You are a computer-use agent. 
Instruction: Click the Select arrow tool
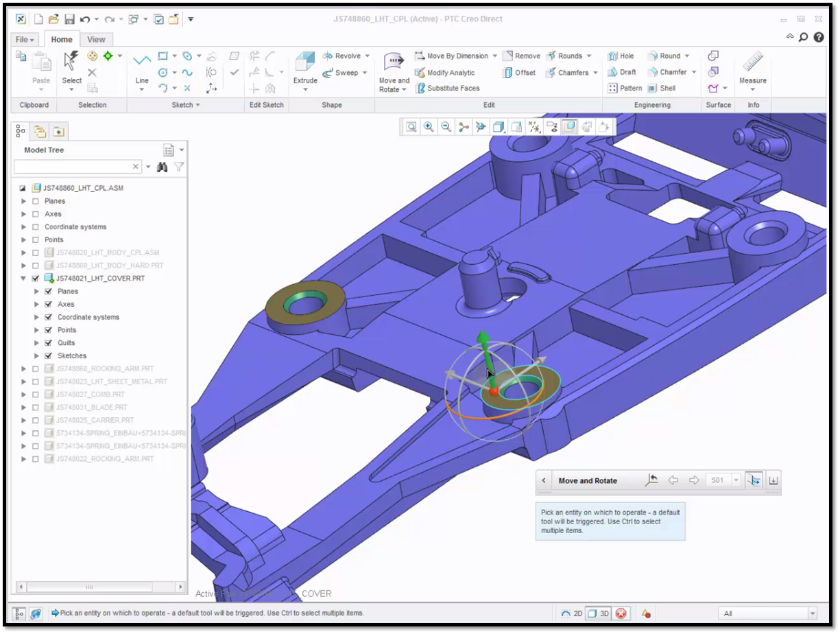click(72, 62)
